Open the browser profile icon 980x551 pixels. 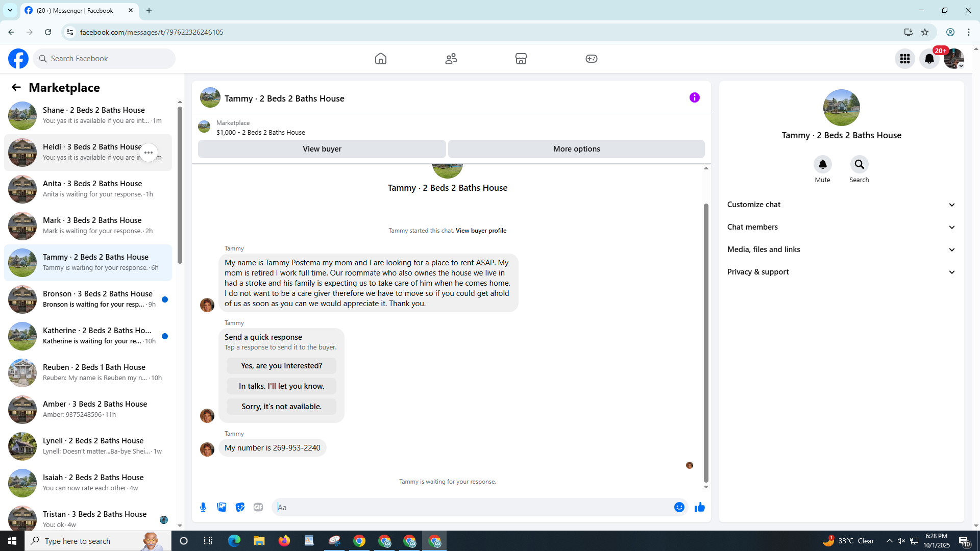[950, 32]
